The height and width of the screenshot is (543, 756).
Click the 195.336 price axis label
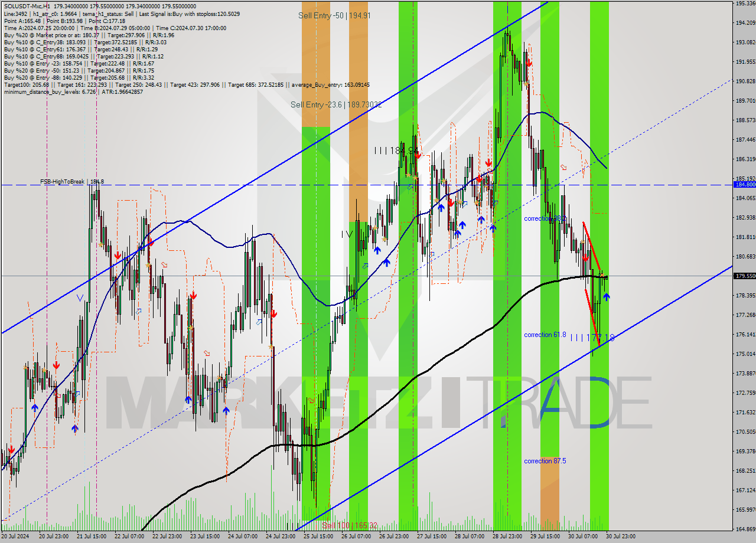[745, 4]
